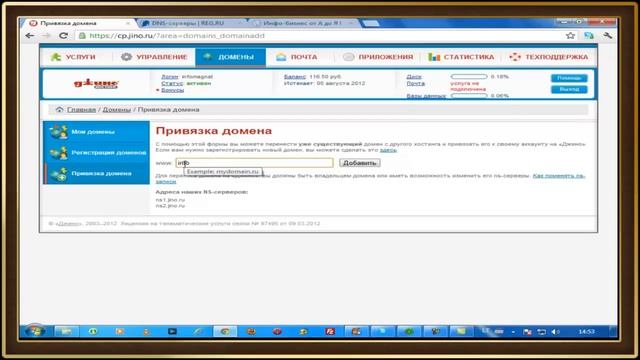
Task: Click the Логин link in the account panel
Action: point(170,77)
